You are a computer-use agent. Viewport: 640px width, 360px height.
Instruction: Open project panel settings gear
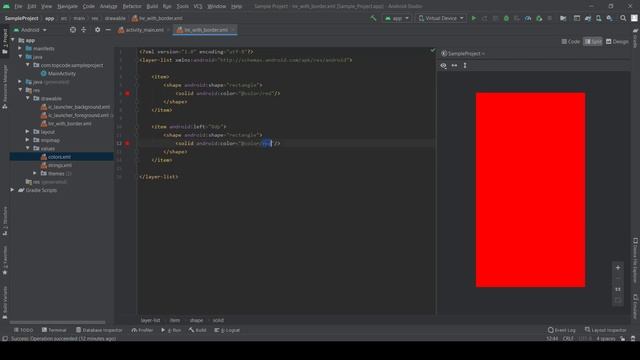(97, 30)
